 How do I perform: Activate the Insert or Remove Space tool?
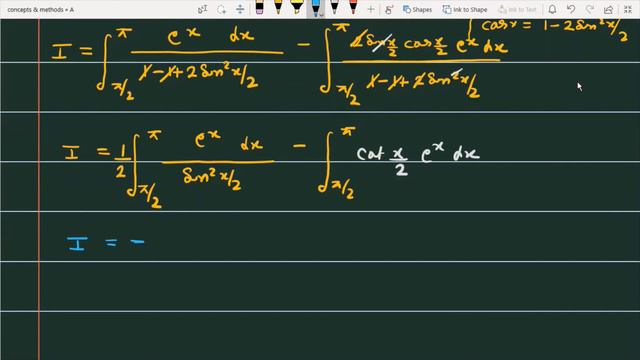tap(240, 9)
